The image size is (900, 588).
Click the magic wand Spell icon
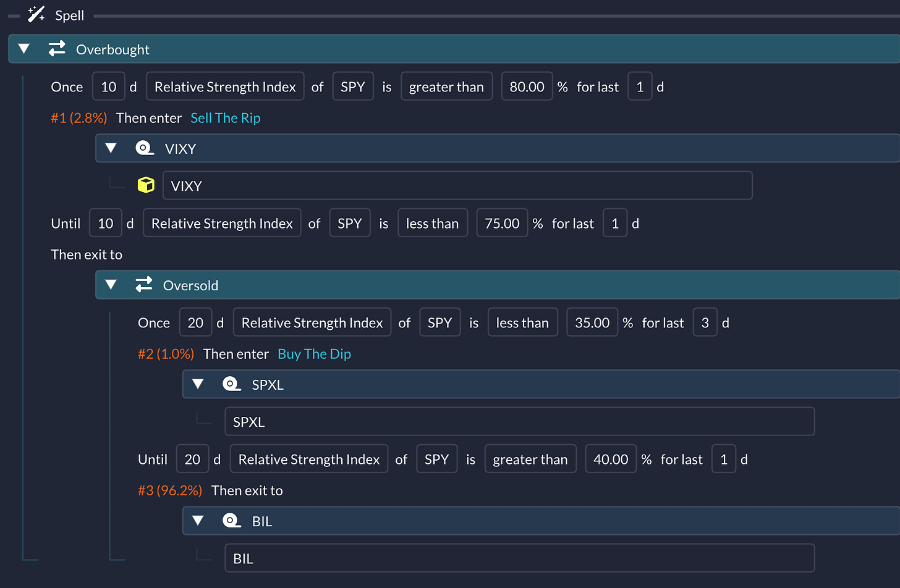(x=36, y=14)
